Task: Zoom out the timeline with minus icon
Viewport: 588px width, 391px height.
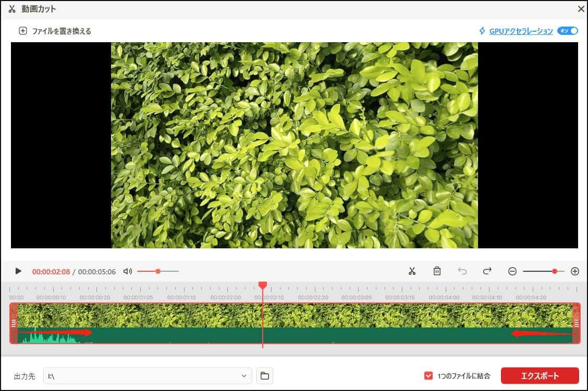Action: [x=512, y=271]
